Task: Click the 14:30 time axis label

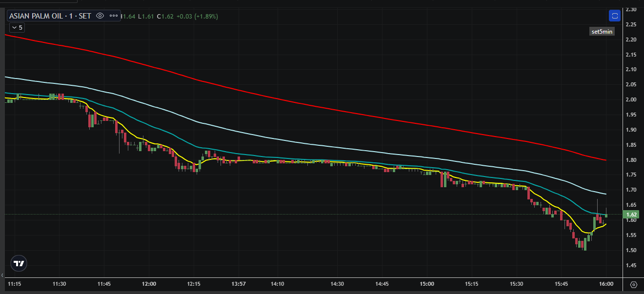Action: 337,284
